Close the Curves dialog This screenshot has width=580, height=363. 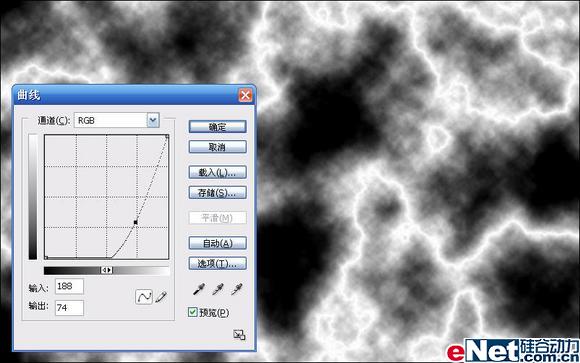tap(245, 95)
